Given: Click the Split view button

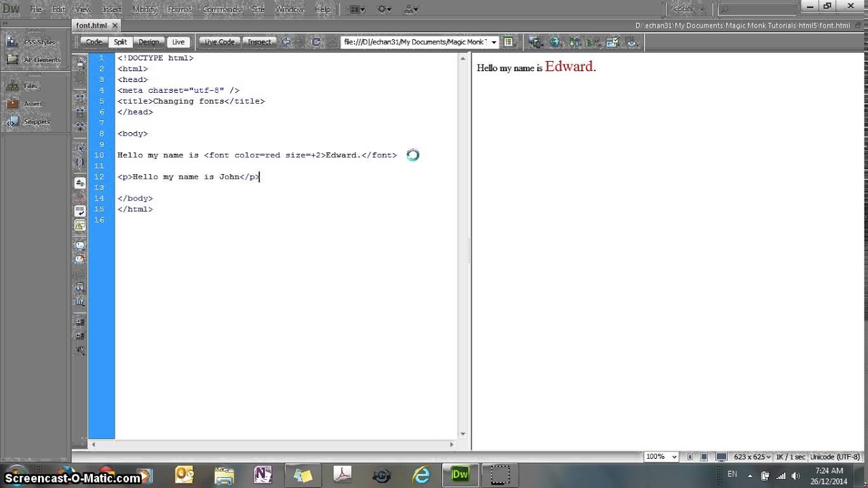Looking at the screenshot, I should pos(120,41).
